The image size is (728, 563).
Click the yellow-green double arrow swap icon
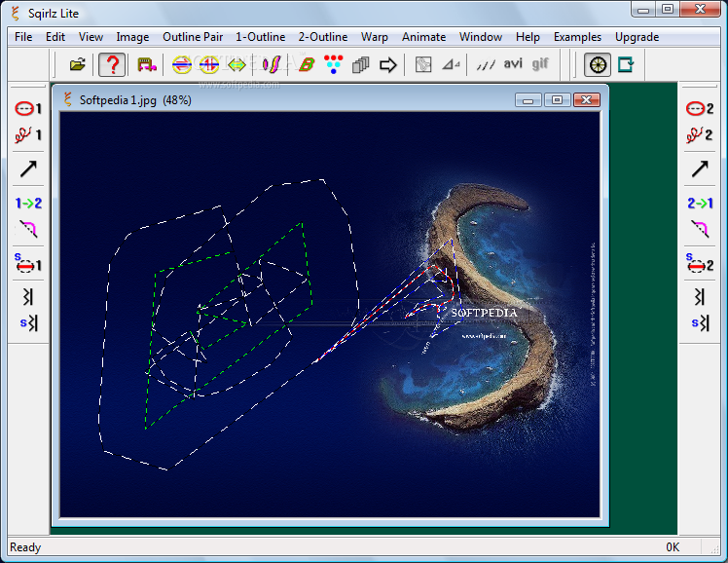237,64
